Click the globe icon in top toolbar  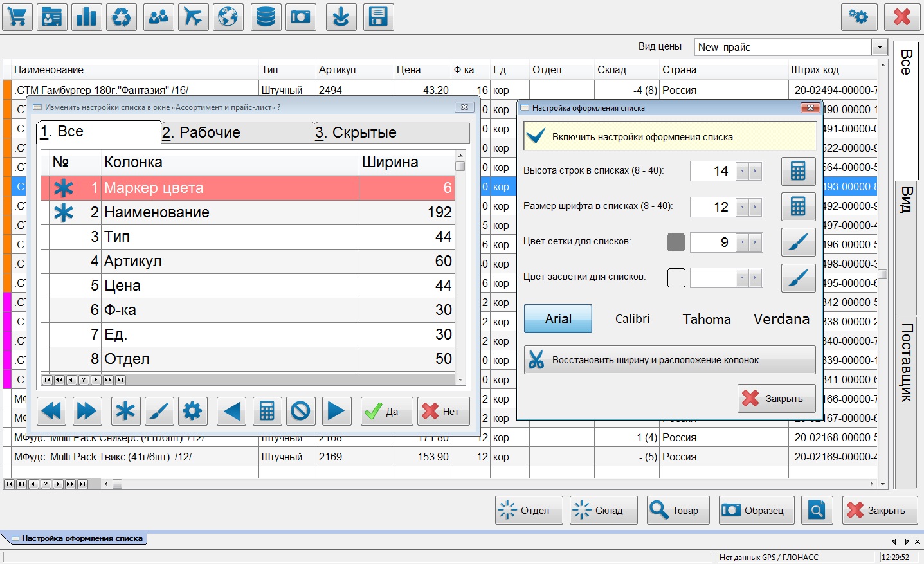(228, 17)
